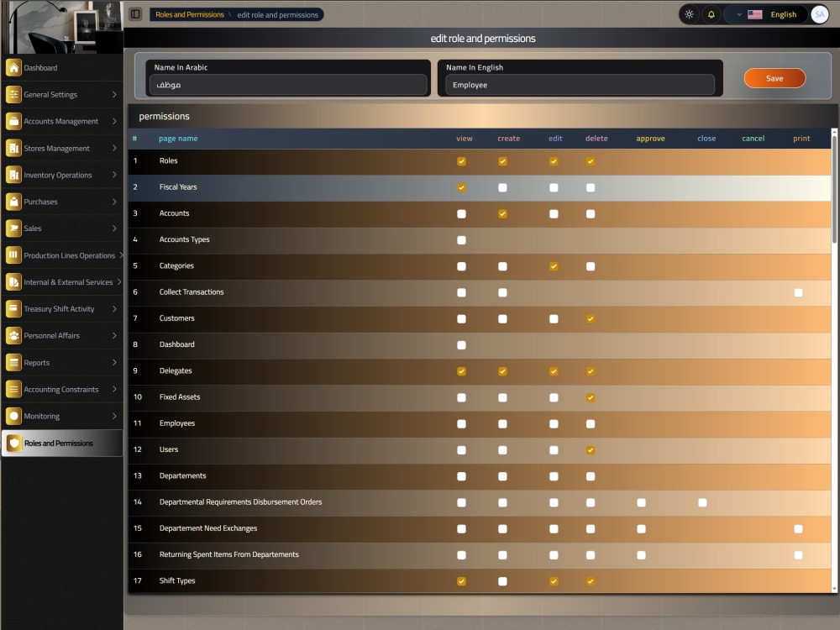Switch theme with the sun icon
The width and height of the screenshot is (840, 630).
click(689, 14)
